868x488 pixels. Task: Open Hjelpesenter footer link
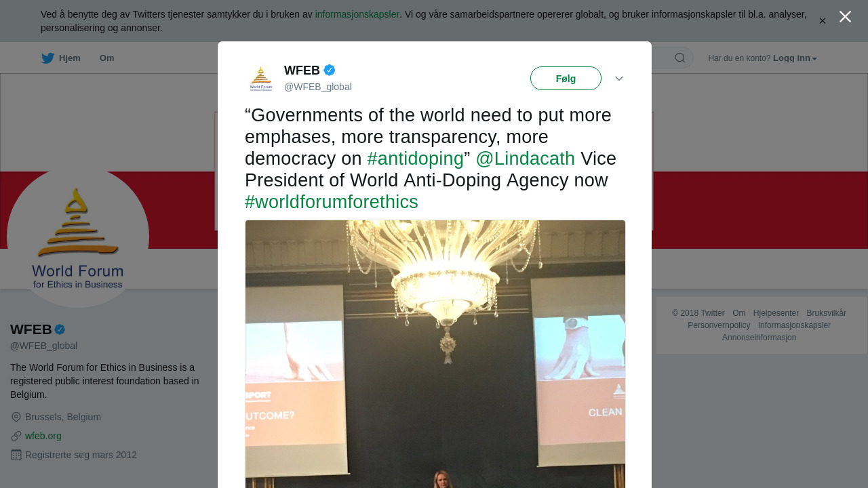click(x=776, y=313)
